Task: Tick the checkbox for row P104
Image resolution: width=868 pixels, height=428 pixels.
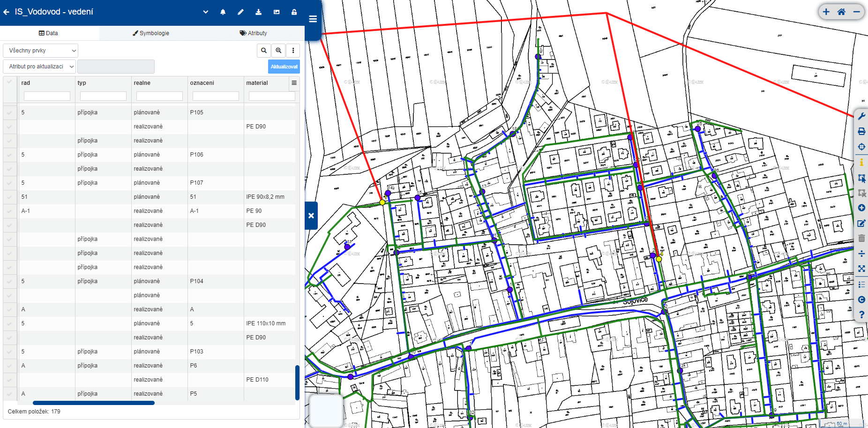Action: [x=9, y=281]
